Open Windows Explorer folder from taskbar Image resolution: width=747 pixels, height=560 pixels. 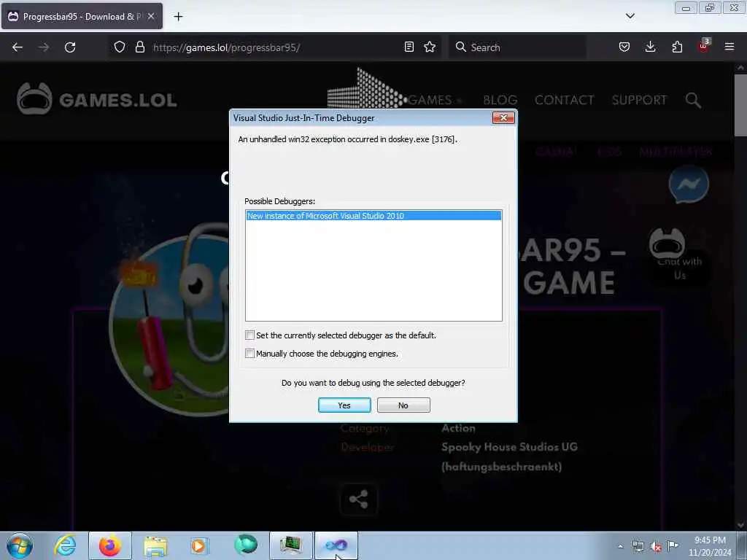(x=155, y=545)
